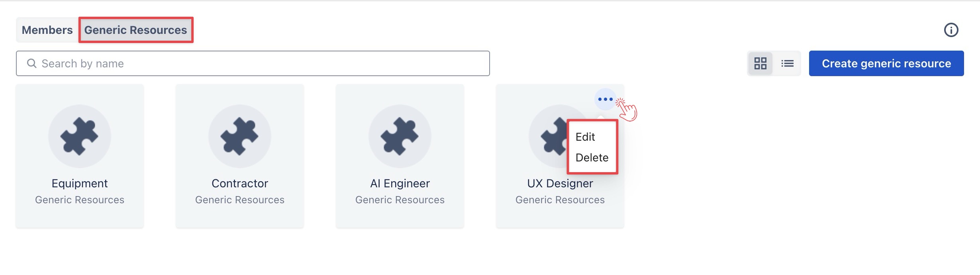Open the Members tab
This screenshot has width=980, height=275.
pyautogui.click(x=47, y=30)
